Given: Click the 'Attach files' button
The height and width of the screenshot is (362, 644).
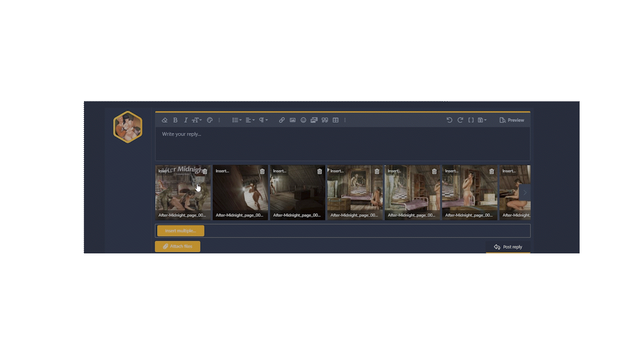Looking at the screenshot, I should (x=178, y=246).
